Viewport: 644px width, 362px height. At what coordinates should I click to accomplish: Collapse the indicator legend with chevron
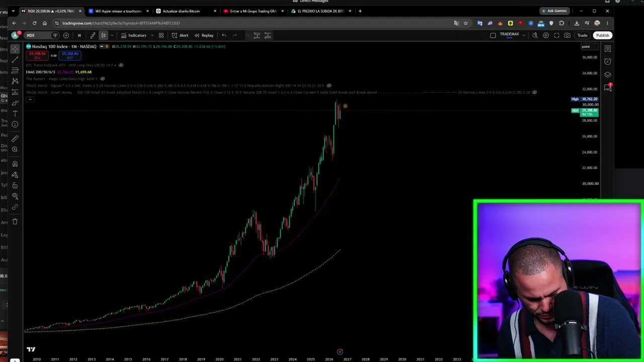pyautogui.click(x=30, y=100)
